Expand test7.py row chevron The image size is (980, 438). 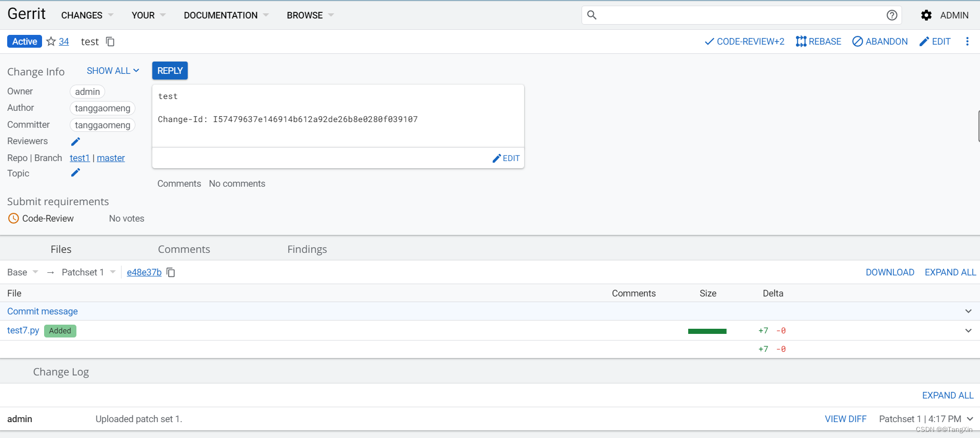tap(968, 330)
